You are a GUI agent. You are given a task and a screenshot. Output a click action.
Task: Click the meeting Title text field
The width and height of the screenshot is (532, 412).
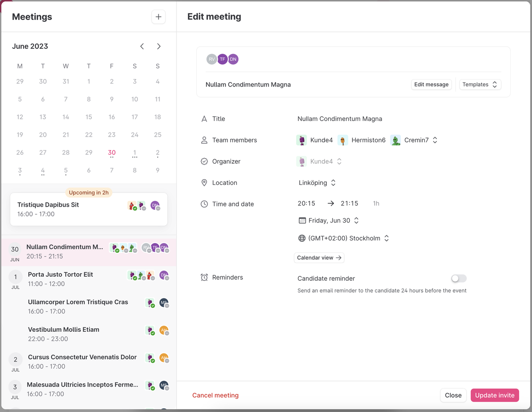pyautogui.click(x=340, y=119)
